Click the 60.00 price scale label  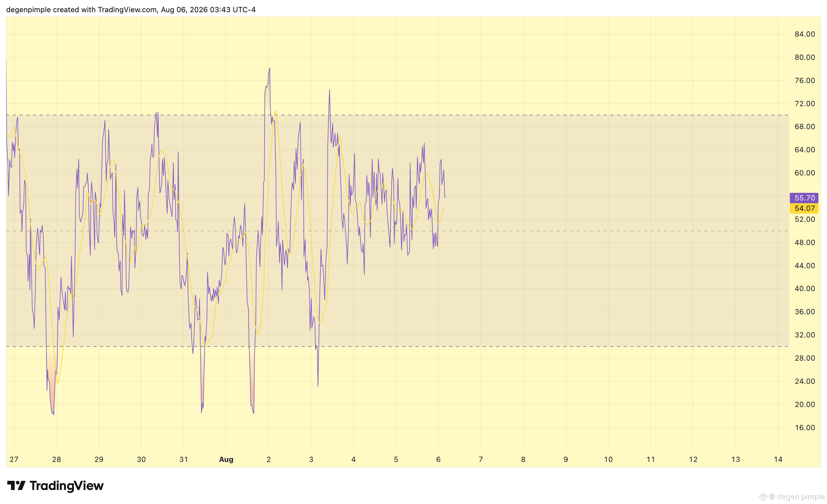point(805,173)
